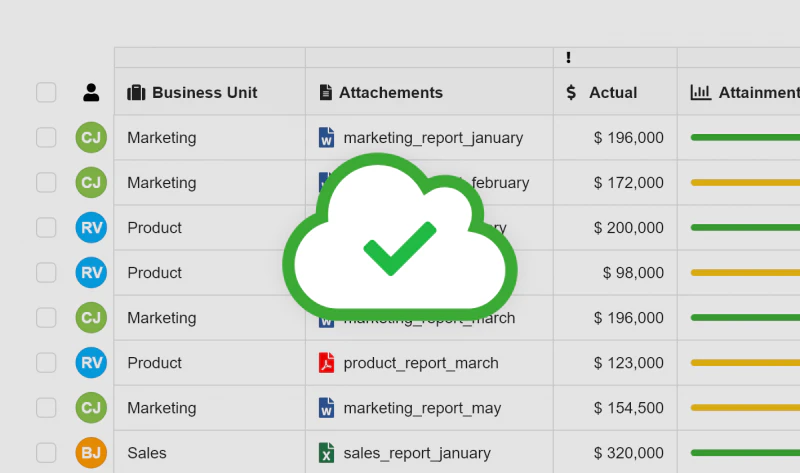Select the $ 154,500 Actual cell

pyautogui.click(x=615, y=408)
